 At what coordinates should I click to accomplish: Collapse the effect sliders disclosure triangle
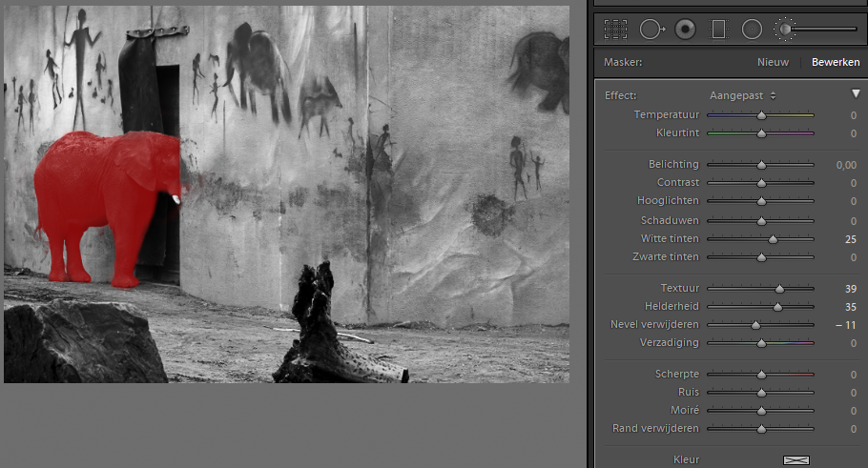coord(856,94)
